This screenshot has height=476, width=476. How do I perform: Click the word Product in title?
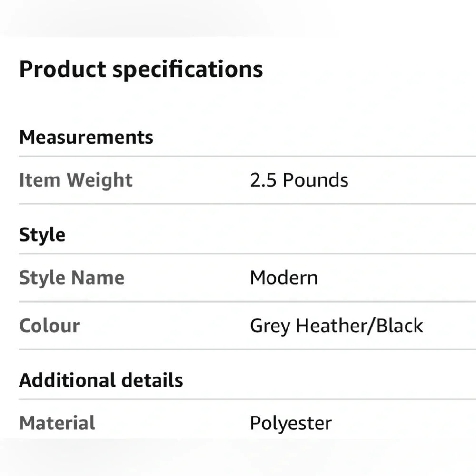(62, 69)
